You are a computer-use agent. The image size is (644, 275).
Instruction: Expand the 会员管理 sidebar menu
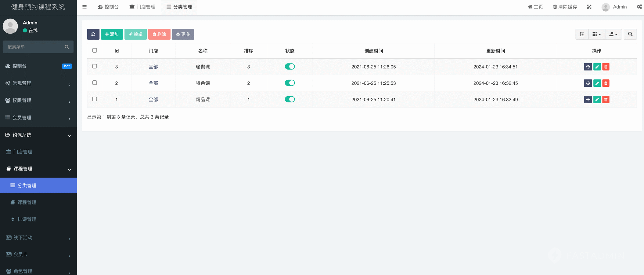[38, 118]
